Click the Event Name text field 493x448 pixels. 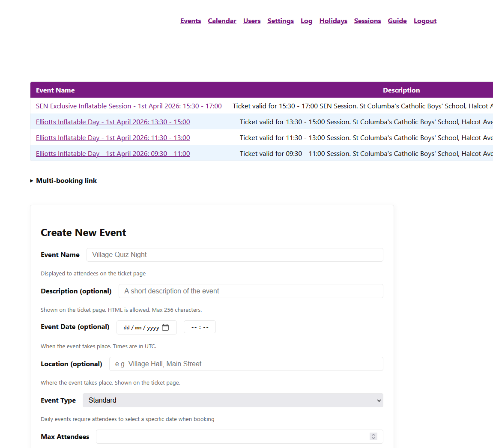click(234, 255)
